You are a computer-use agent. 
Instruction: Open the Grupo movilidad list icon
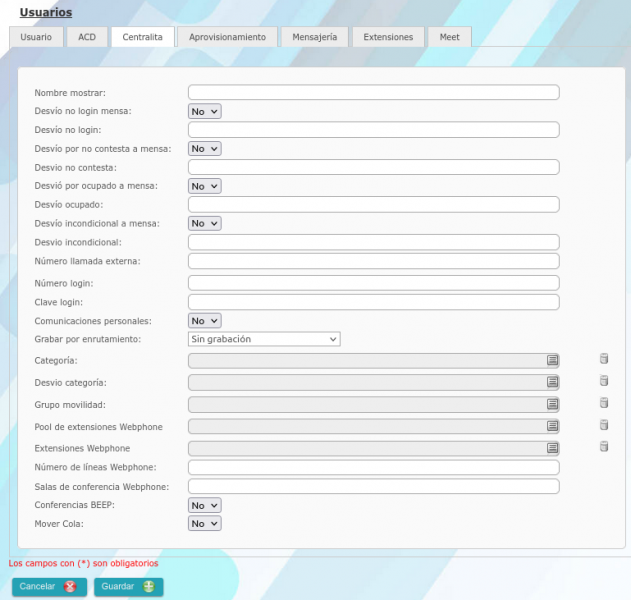[552, 404]
